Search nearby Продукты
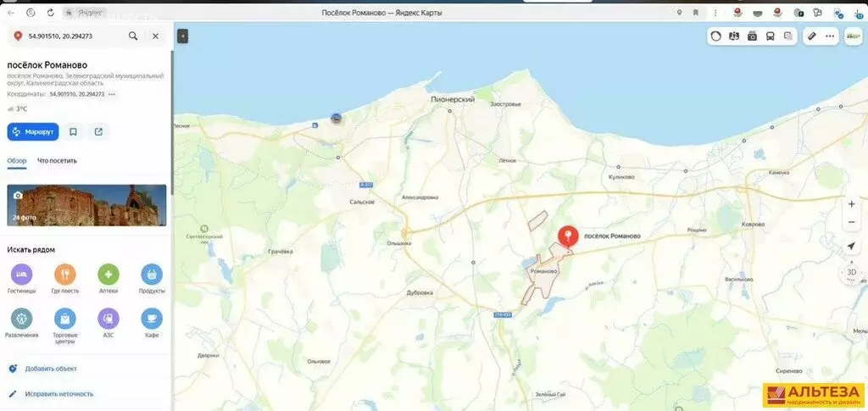Image resolution: width=868 pixels, height=411 pixels. point(152,279)
